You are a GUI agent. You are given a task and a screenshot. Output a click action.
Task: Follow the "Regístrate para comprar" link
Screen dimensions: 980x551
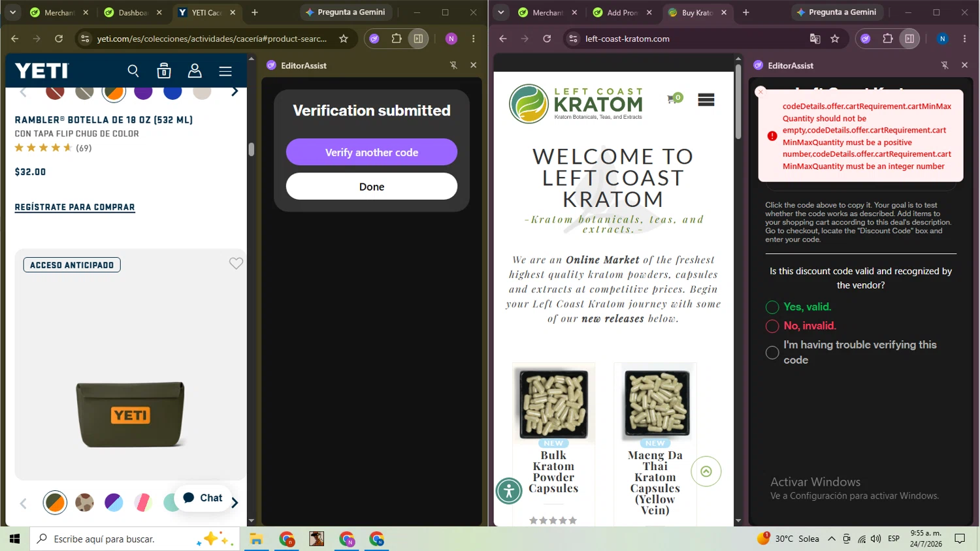tap(75, 207)
